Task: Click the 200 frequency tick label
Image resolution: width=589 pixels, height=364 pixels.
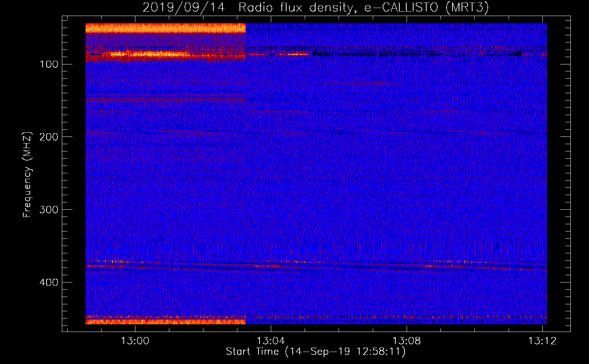Action: (49, 137)
